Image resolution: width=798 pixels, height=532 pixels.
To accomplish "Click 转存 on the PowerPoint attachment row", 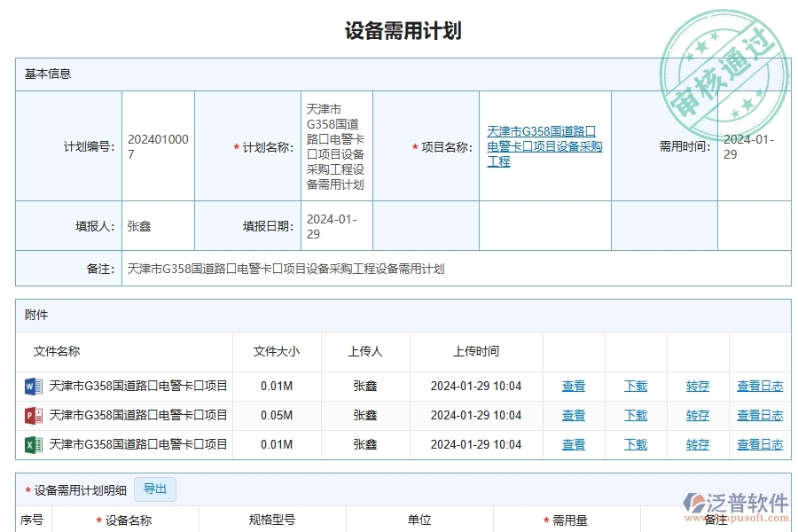I will (697, 414).
